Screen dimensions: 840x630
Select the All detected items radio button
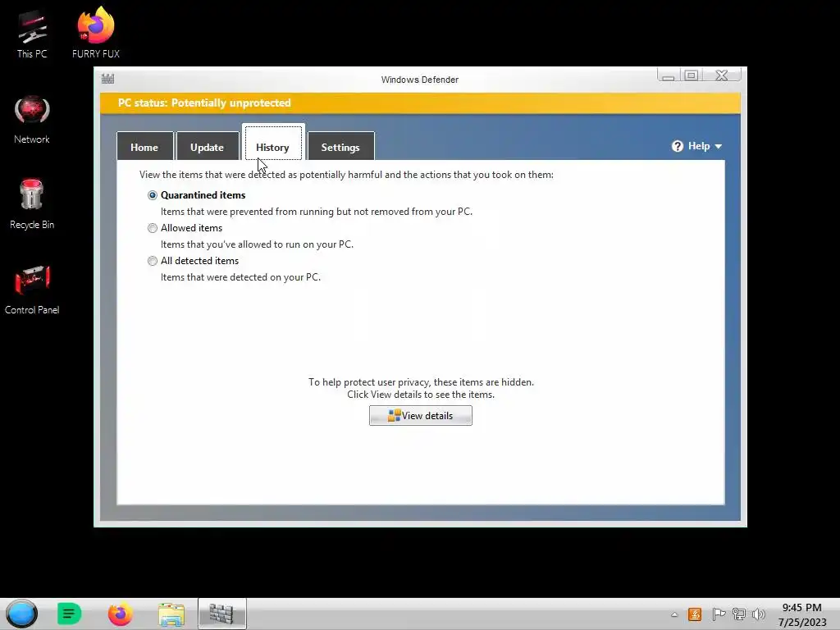[x=153, y=261]
